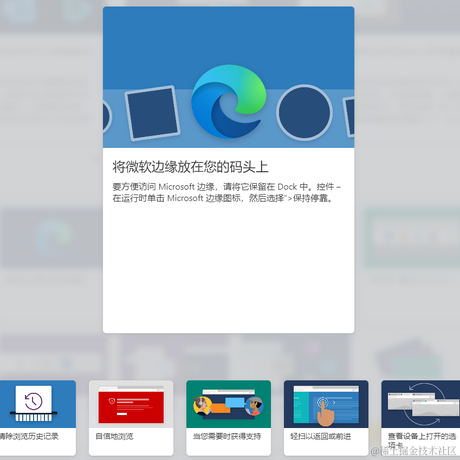Select the dark square placeholder Dock icon
This screenshot has width=460, height=460.
153,113
